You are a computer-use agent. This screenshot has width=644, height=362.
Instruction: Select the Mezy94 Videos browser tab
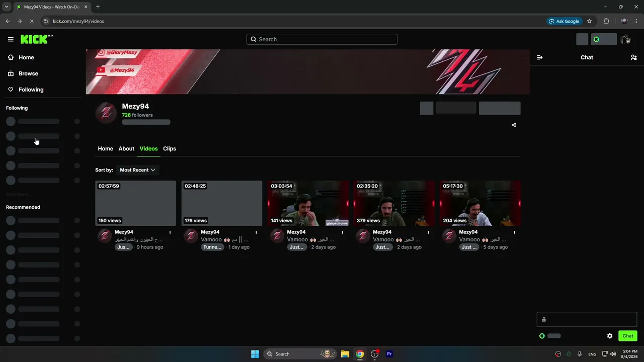pos(52,7)
